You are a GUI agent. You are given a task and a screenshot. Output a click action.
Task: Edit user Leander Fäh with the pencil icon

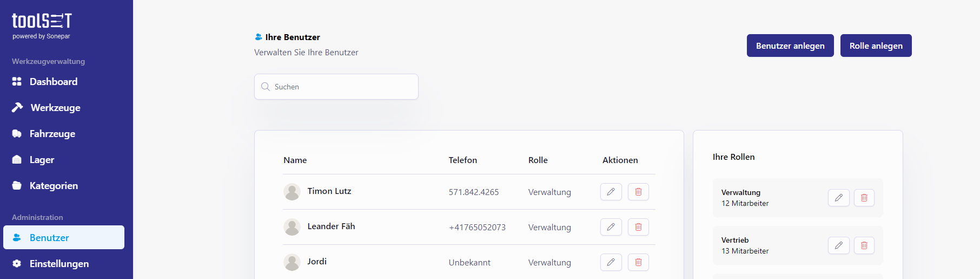pyautogui.click(x=611, y=227)
